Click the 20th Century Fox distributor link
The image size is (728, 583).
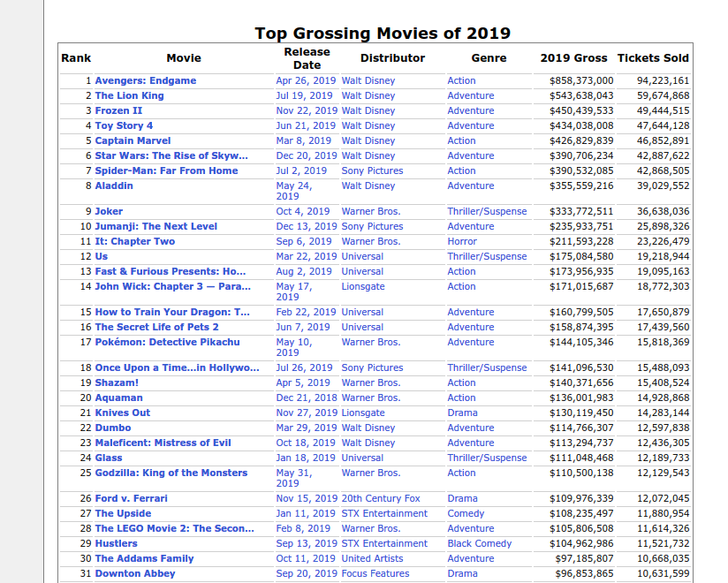[x=381, y=498]
